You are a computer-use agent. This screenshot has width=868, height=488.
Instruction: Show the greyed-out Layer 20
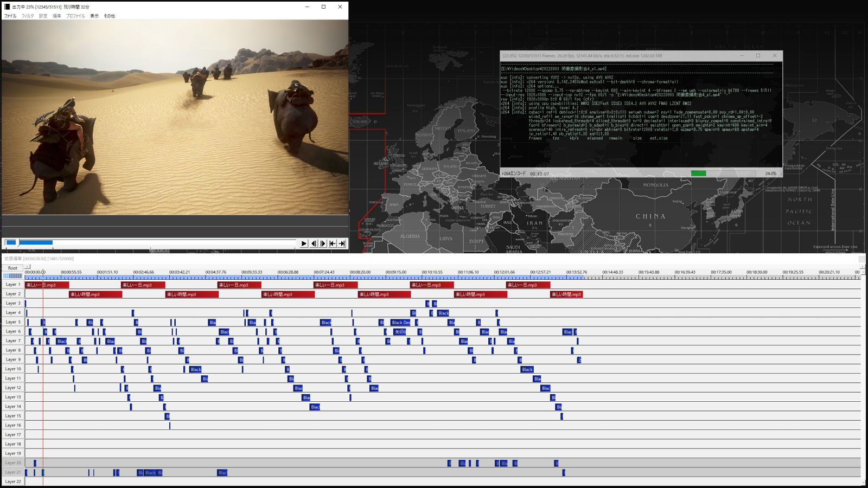[x=12, y=463]
